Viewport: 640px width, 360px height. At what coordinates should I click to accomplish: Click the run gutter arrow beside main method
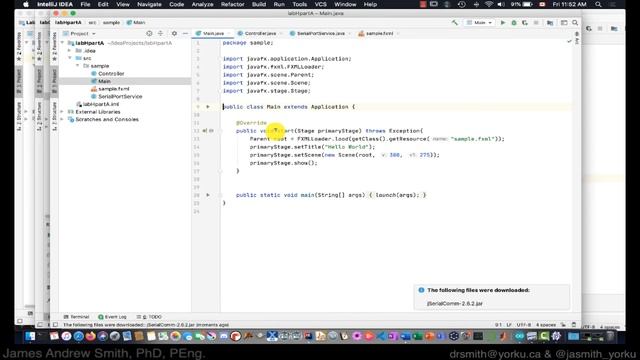tap(208, 195)
